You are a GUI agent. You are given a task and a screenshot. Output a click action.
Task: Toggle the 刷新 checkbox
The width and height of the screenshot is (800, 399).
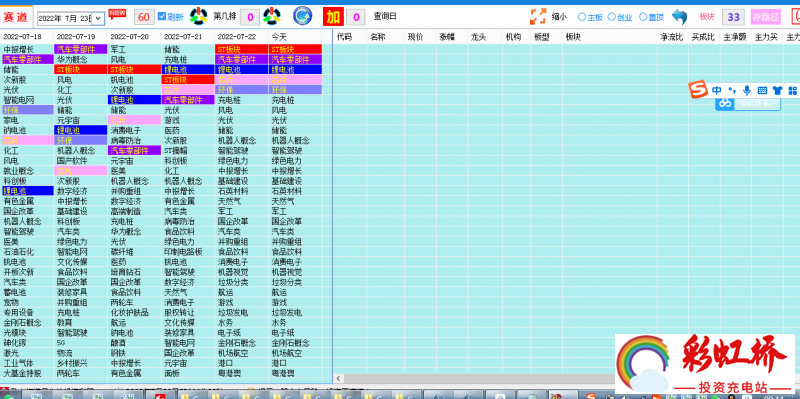(x=162, y=16)
